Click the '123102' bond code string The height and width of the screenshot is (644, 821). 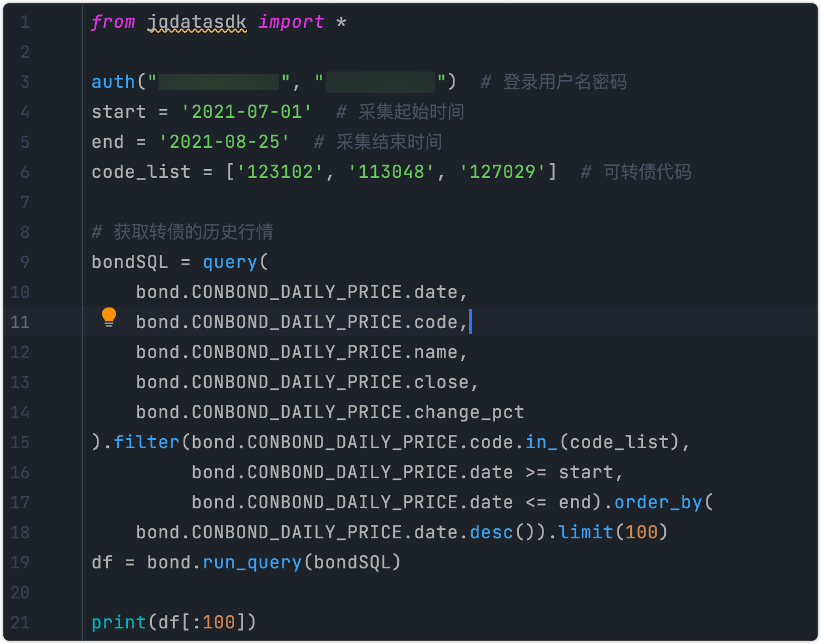[x=280, y=172]
